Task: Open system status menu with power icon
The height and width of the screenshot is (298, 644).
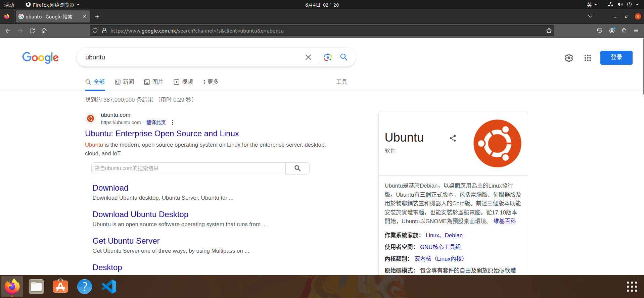Action: click(x=623, y=5)
